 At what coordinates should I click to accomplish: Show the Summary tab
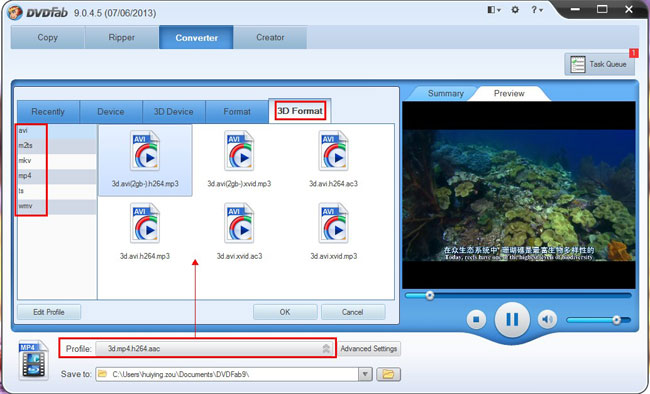[446, 93]
